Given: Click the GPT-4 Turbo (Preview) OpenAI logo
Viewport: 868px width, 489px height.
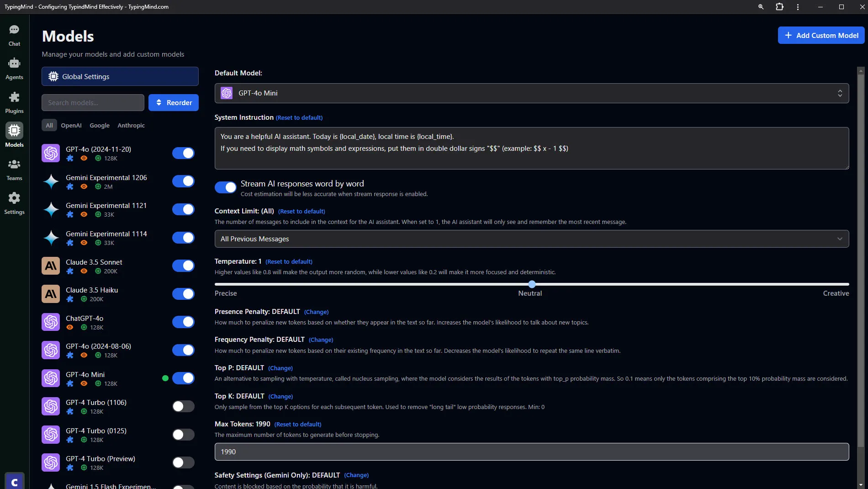Looking at the screenshot, I should coord(51,462).
